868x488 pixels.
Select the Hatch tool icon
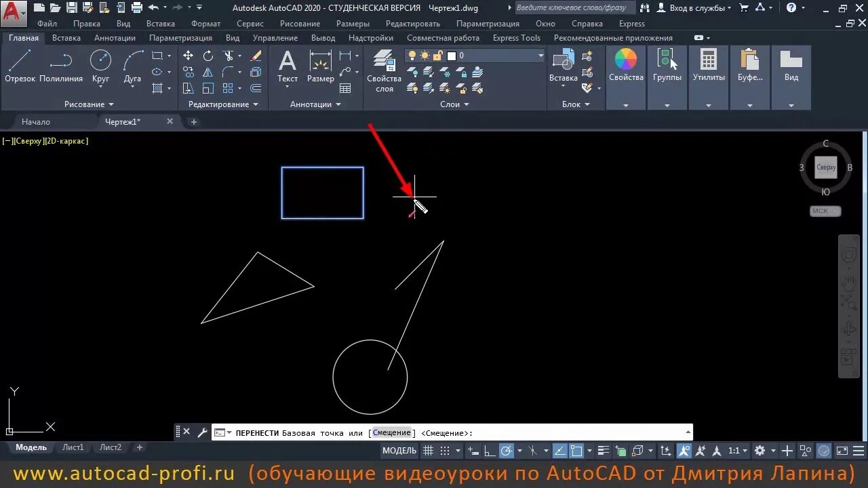coord(157,88)
